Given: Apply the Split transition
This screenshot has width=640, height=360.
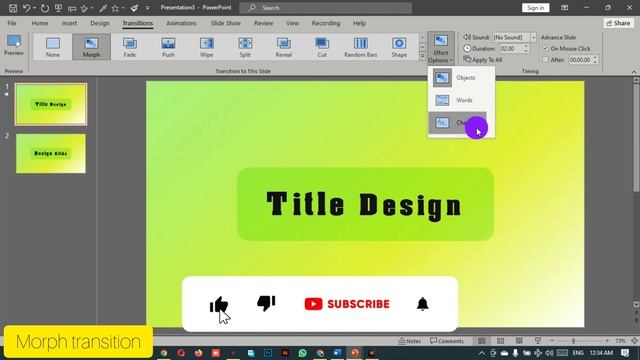Looking at the screenshot, I should pyautogui.click(x=245, y=47).
